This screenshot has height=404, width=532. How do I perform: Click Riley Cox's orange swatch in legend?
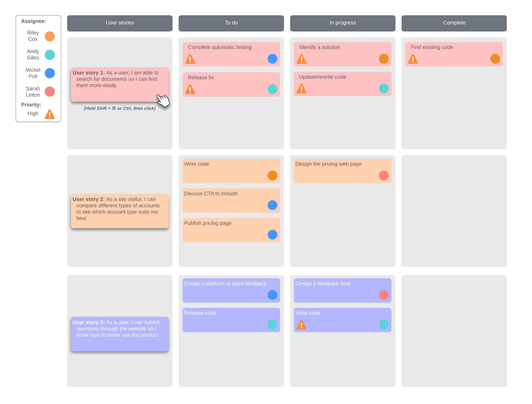pos(50,36)
